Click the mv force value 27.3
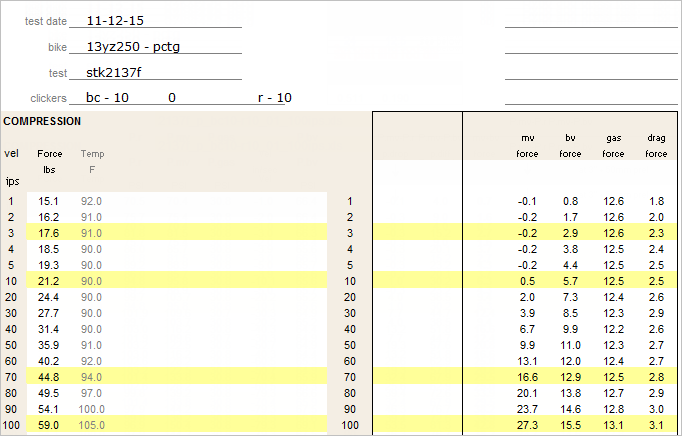 (x=527, y=425)
